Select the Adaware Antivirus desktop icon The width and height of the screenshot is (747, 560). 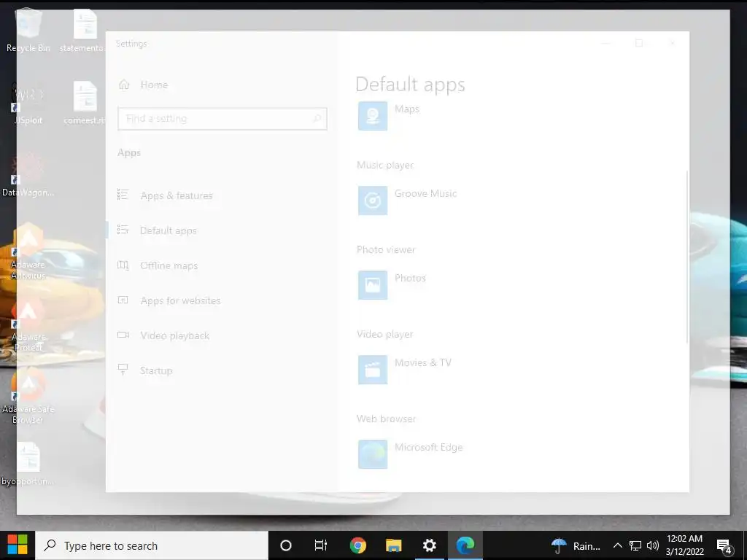tap(28, 252)
